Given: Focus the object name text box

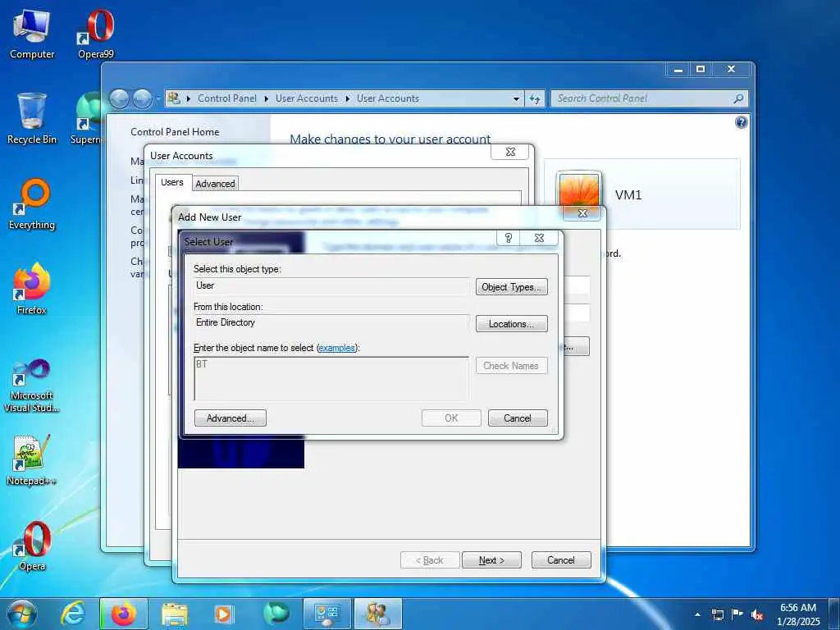Looking at the screenshot, I should [331, 379].
